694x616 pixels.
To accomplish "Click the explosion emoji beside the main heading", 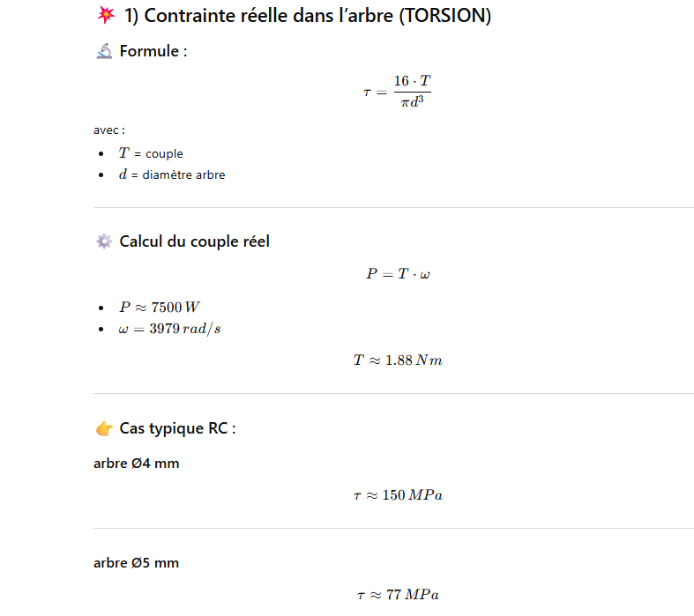I will point(104,16).
